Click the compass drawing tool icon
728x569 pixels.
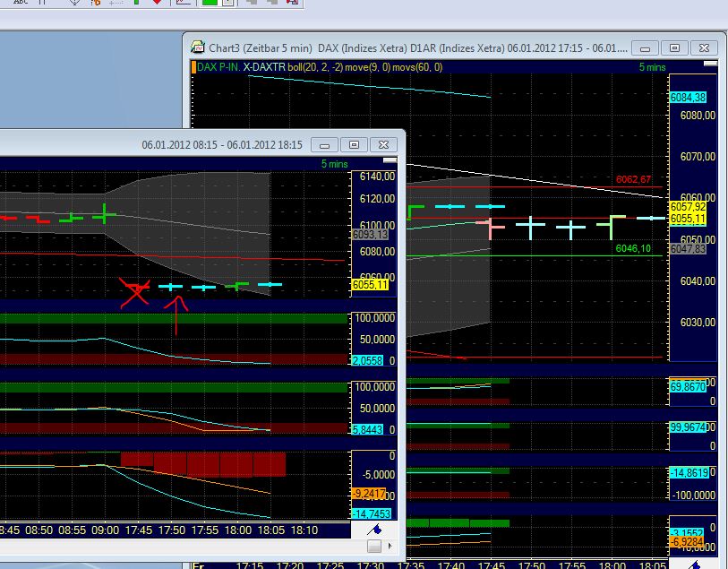coord(74,4)
